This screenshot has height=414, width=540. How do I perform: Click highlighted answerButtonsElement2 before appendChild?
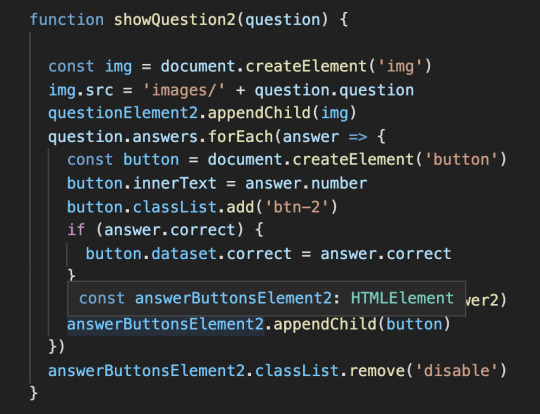(x=165, y=324)
